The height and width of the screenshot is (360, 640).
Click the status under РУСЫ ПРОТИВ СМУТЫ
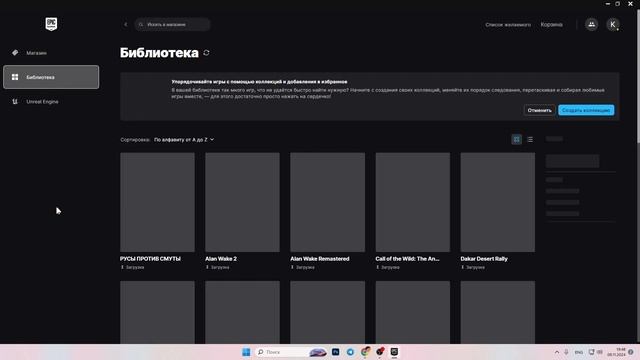132,267
